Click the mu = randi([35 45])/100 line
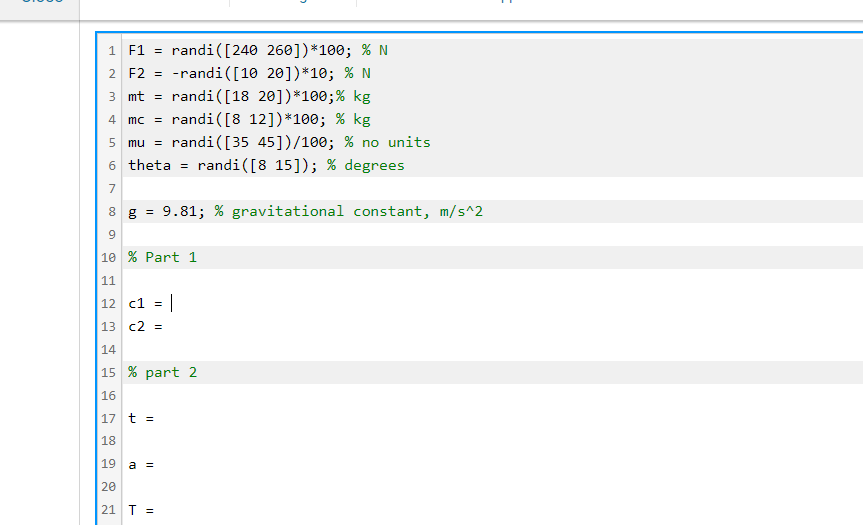 (279, 143)
